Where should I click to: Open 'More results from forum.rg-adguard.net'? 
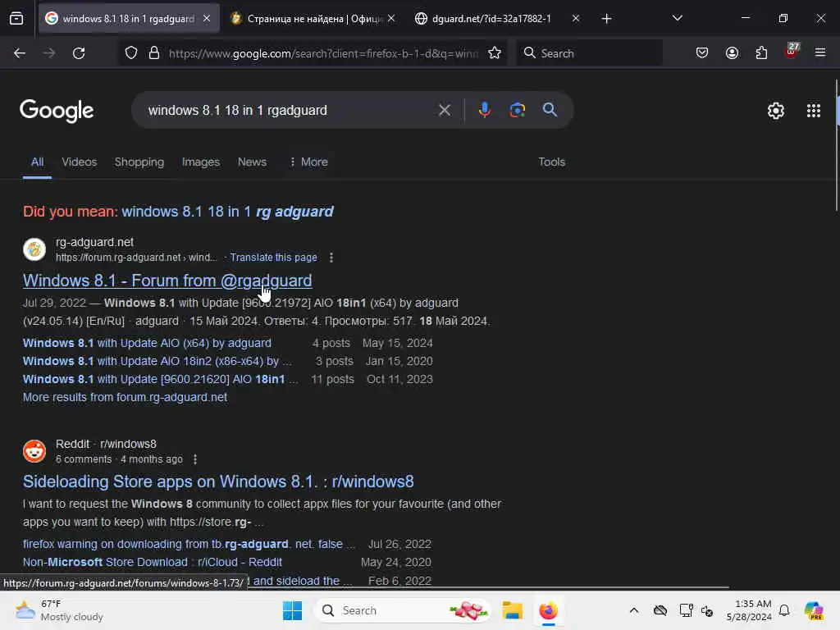click(125, 398)
